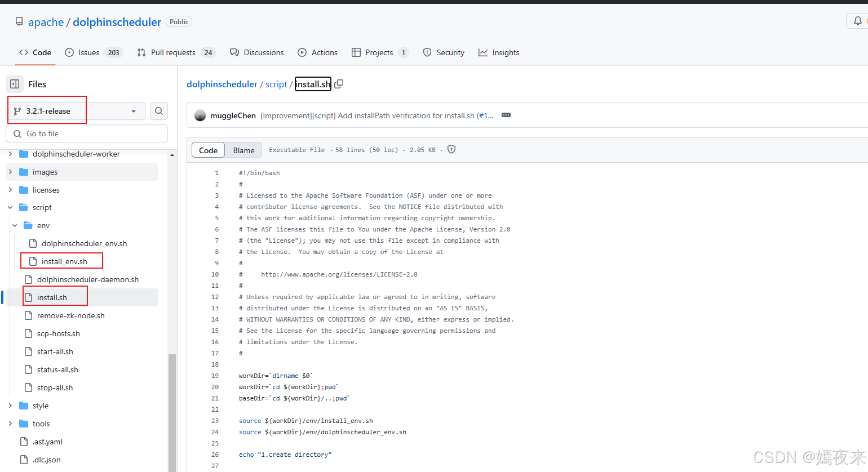This screenshot has height=472, width=868.
Task: Click the shield icon after 2.05 KB
Action: coord(451,149)
